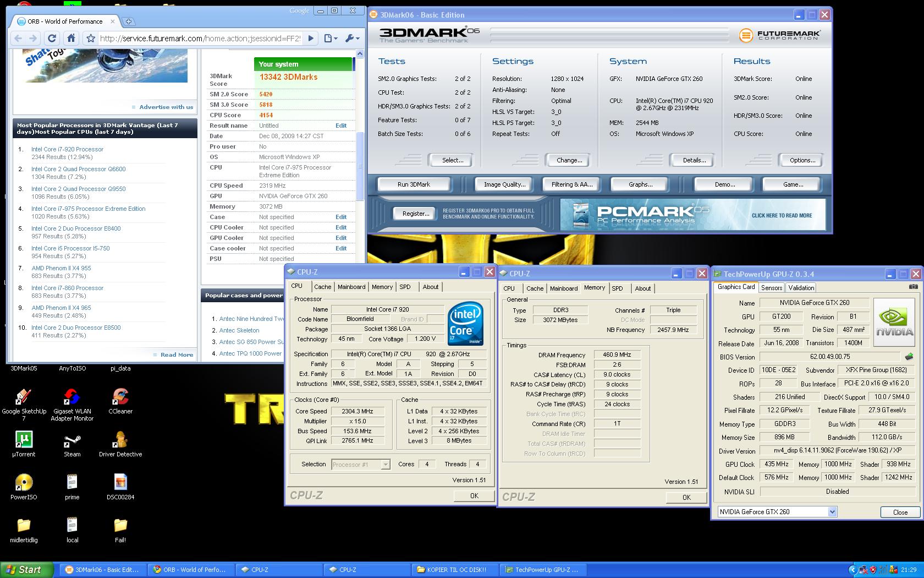Launch µTorrent from the desktop
The width and height of the screenshot is (924, 578).
tap(24, 444)
